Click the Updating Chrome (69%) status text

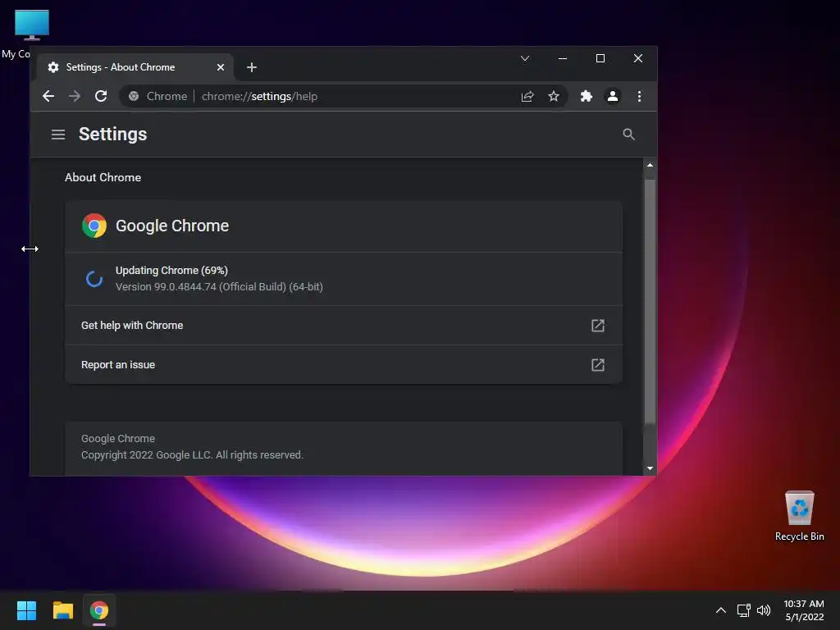click(x=171, y=271)
